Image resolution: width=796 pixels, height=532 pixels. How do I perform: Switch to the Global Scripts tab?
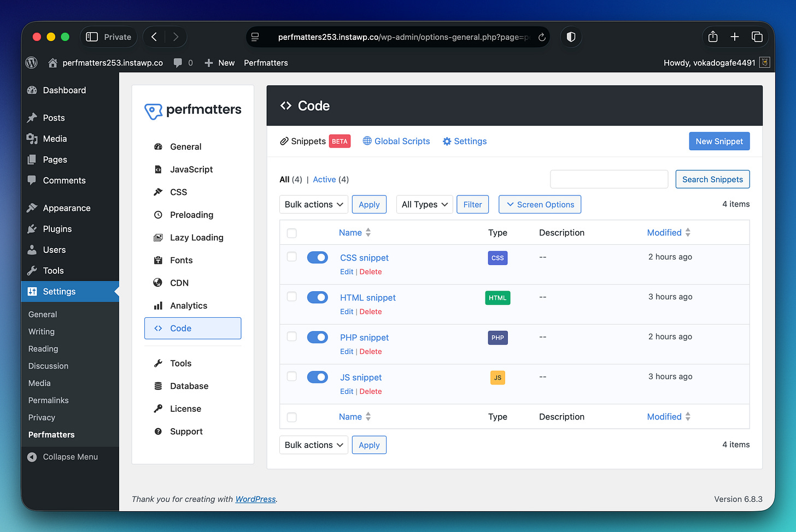point(402,141)
